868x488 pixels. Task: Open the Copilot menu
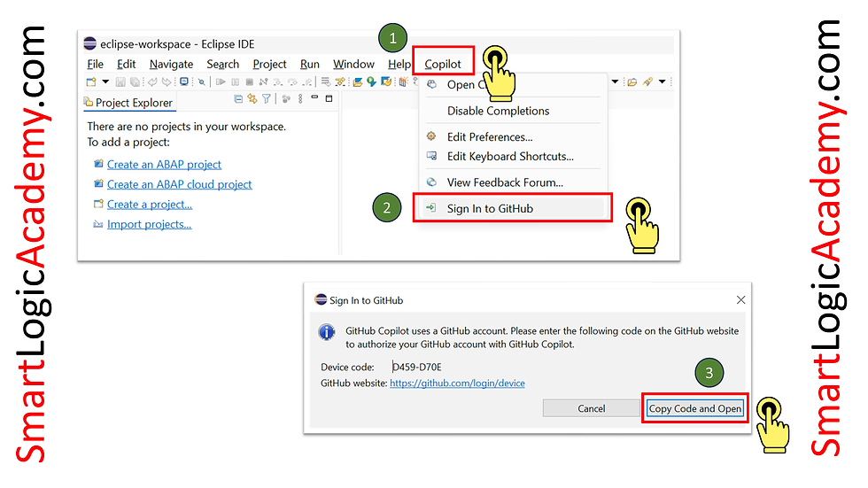[x=443, y=64]
